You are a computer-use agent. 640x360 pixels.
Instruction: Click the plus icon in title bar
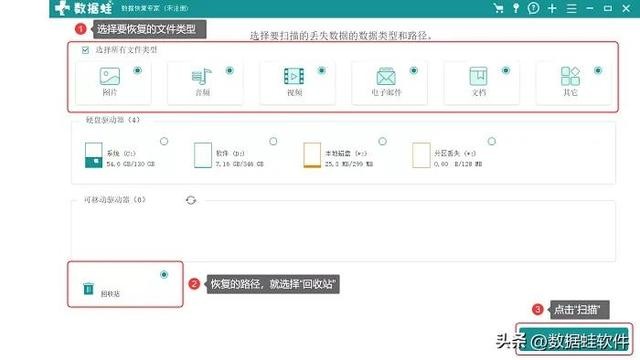pos(552,8)
